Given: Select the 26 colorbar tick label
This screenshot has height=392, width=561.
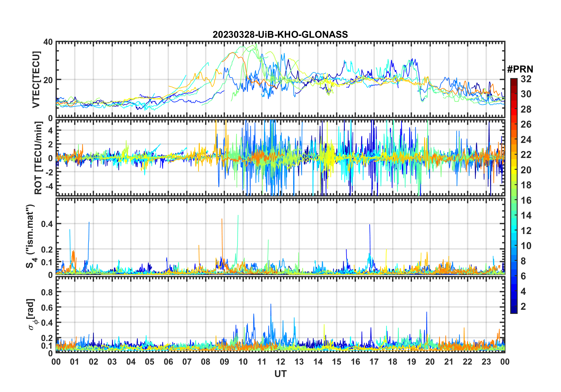Looking at the screenshot, I should [526, 124].
